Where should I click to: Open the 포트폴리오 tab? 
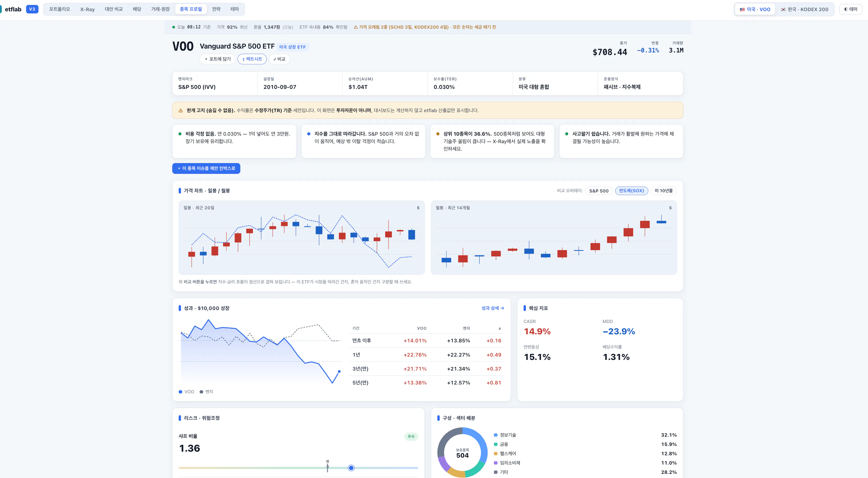(60, 9)
